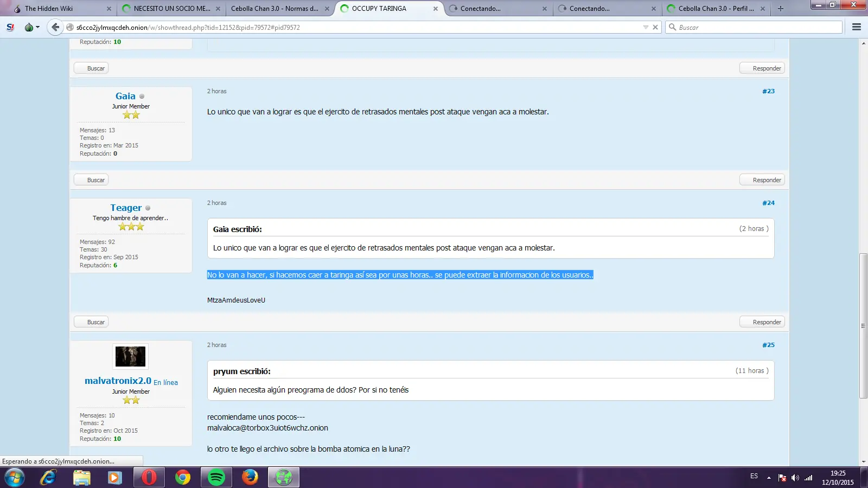
Task: Close the OCCUPY TARINGA tab
Action: [435, 9]
